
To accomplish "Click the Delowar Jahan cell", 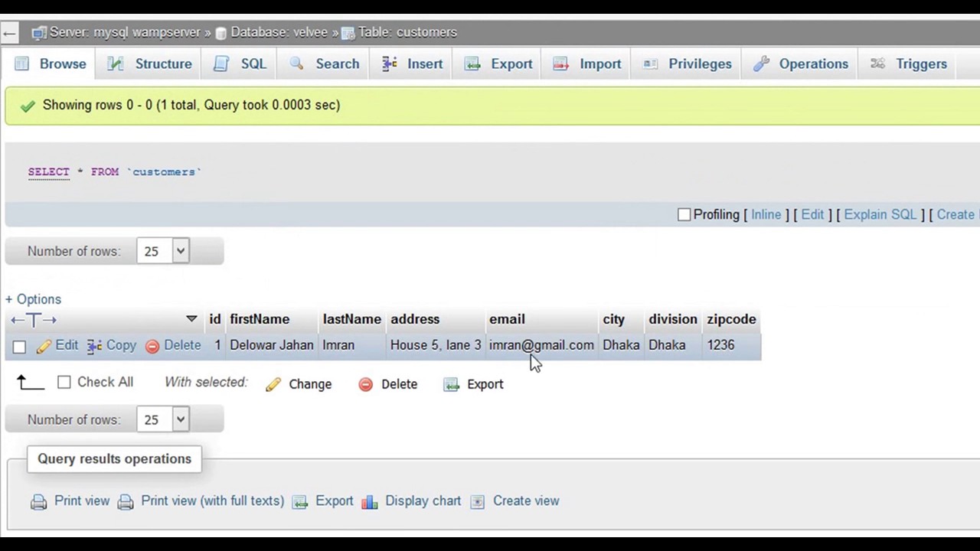I will [x=271, y=345].
